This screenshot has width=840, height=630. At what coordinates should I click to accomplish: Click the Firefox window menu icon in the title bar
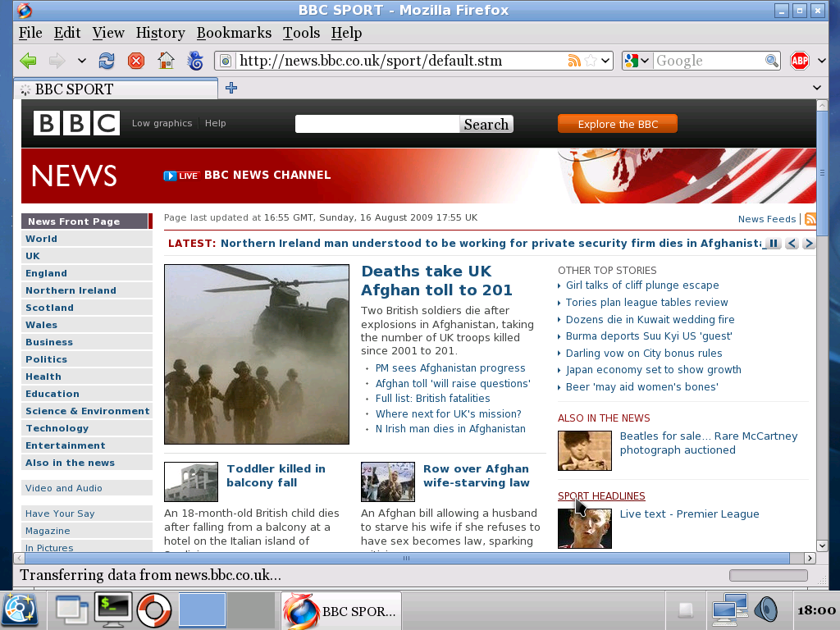click(24, 10)
